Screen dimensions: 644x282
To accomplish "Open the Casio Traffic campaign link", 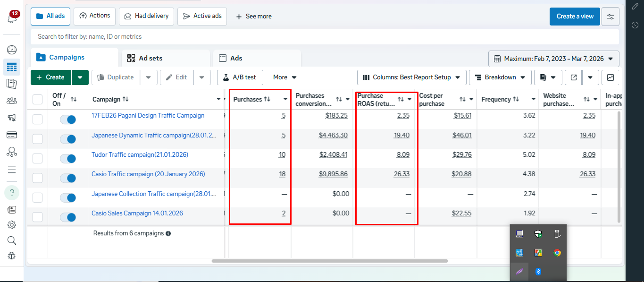I will point(148,174).
